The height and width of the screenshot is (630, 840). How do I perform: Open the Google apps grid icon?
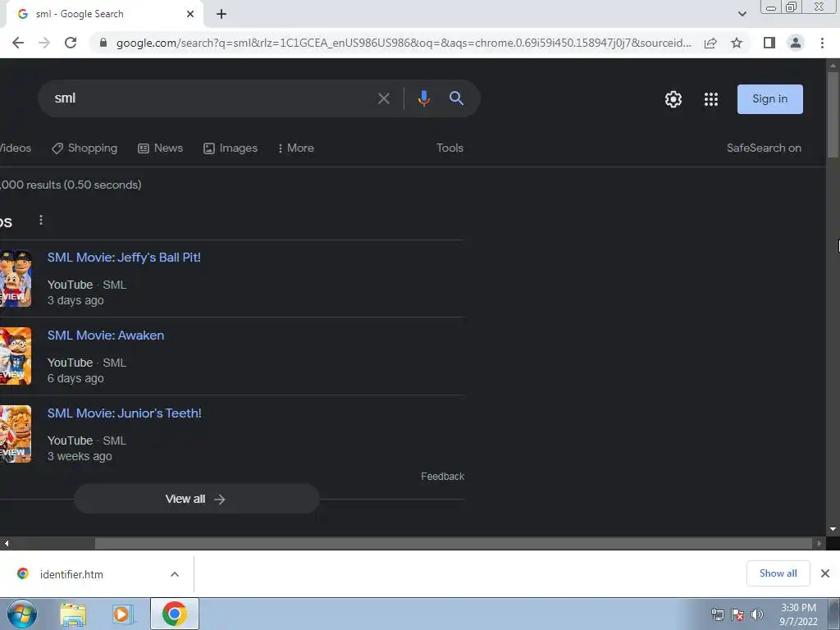point(711,99)
